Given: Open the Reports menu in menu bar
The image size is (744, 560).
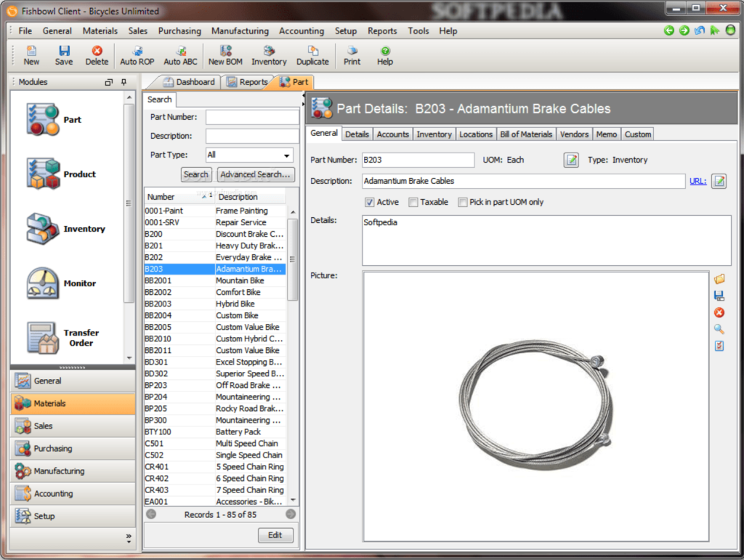Looking at the screenshot, I should click(x=382, y=31).
